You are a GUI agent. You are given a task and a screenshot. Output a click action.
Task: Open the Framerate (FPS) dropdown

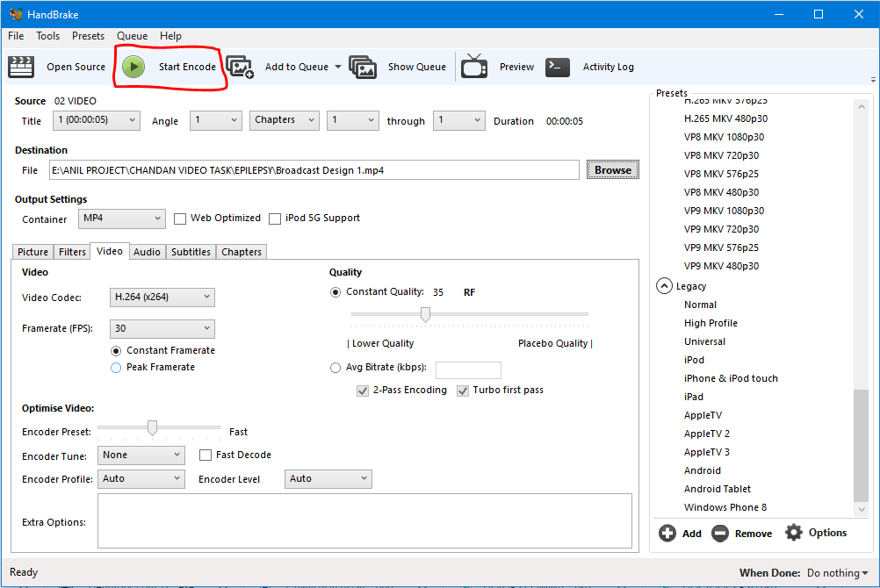tap(162, 329)
